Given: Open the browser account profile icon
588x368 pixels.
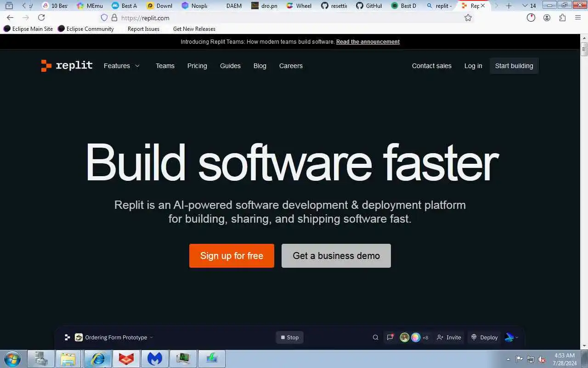Looking at the screenshot, I should coord(547,17).
